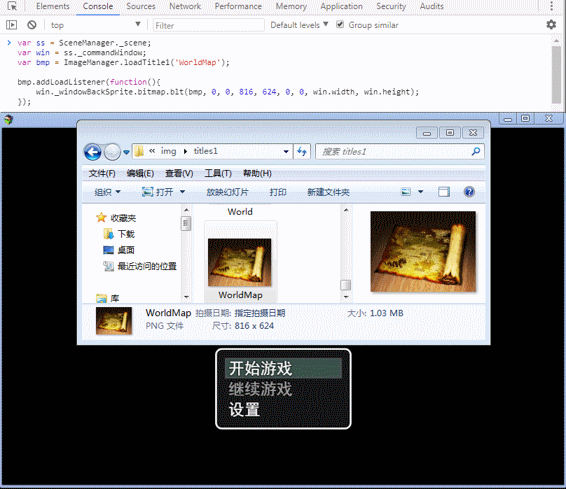Click the game window app icon

[9, 119]
